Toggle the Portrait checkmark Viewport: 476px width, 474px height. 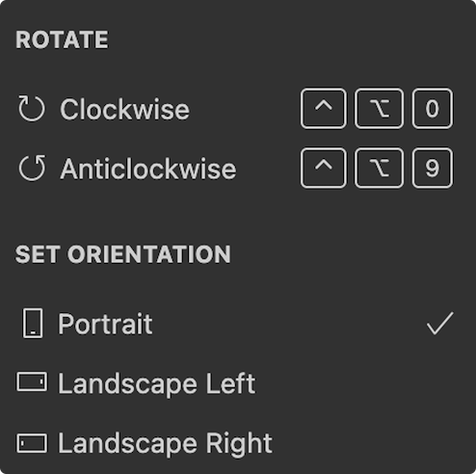click(440, 324)
